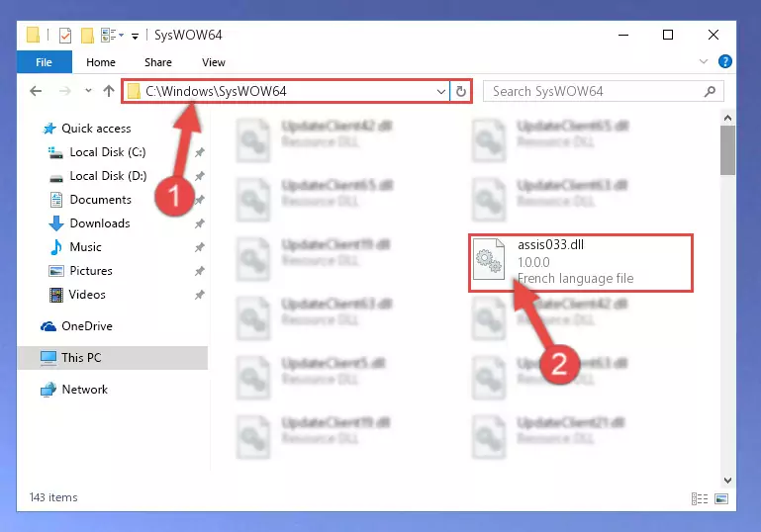Open the File menu tab
Image resolution: width=761 pixels, height=532 pixels.
[45, 62]
